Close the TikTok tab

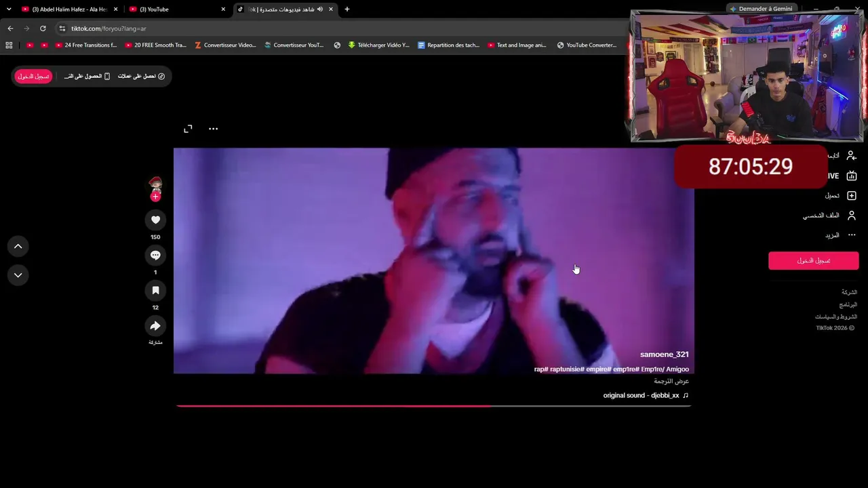[331, 9]
